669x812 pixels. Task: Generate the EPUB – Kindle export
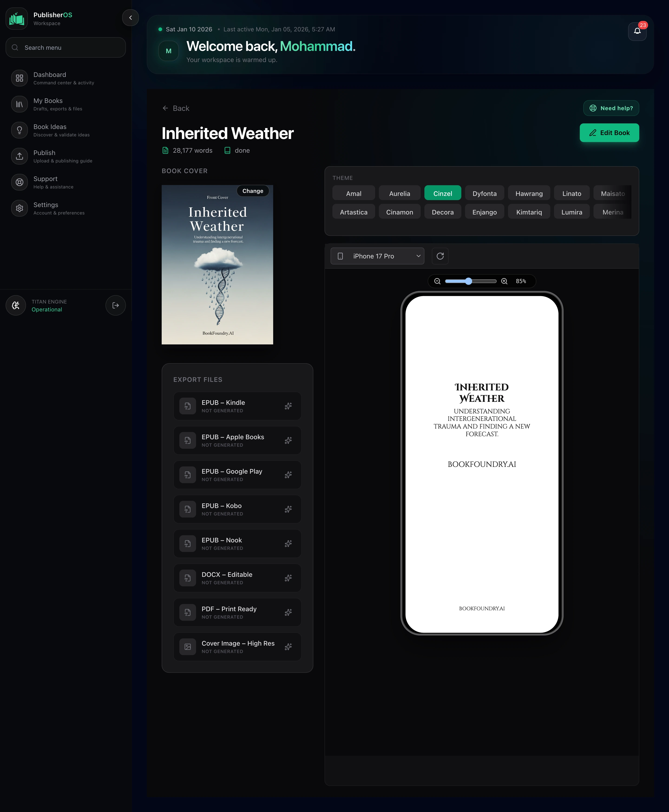288,406
